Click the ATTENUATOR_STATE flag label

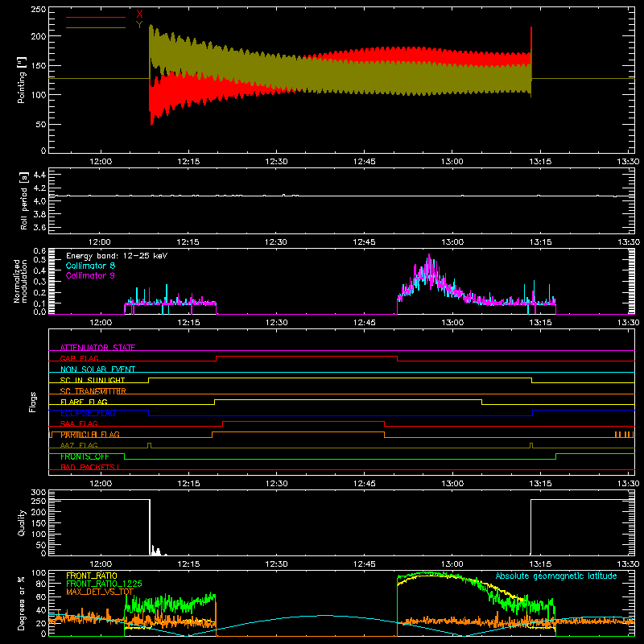tap(97, 348)
